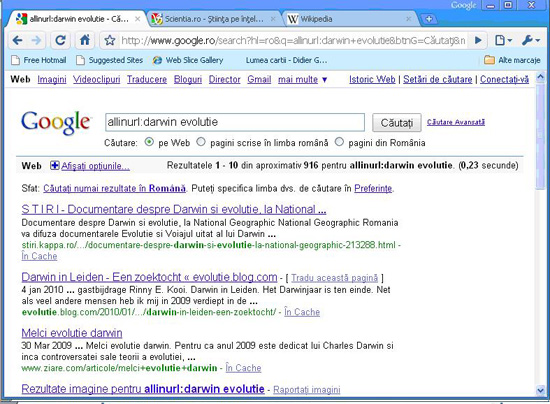Close the allinurl:darwin evolutie tab
Viewport: 550px width, 404px height.
(138, 19)
